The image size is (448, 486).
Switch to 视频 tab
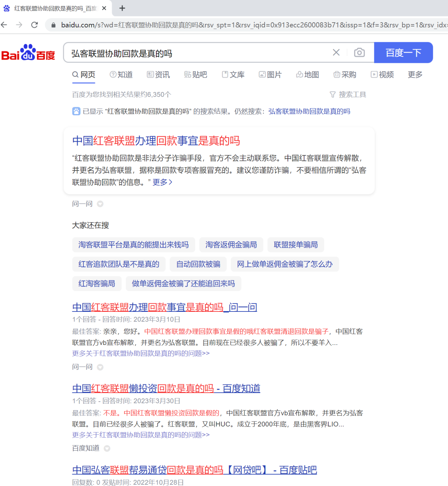click(382, 75)
